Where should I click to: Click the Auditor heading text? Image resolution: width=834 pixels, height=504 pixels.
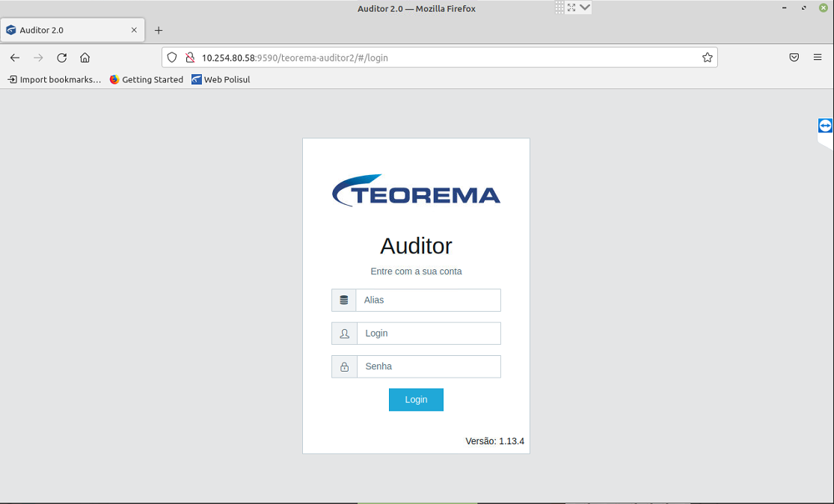point(416,245)
